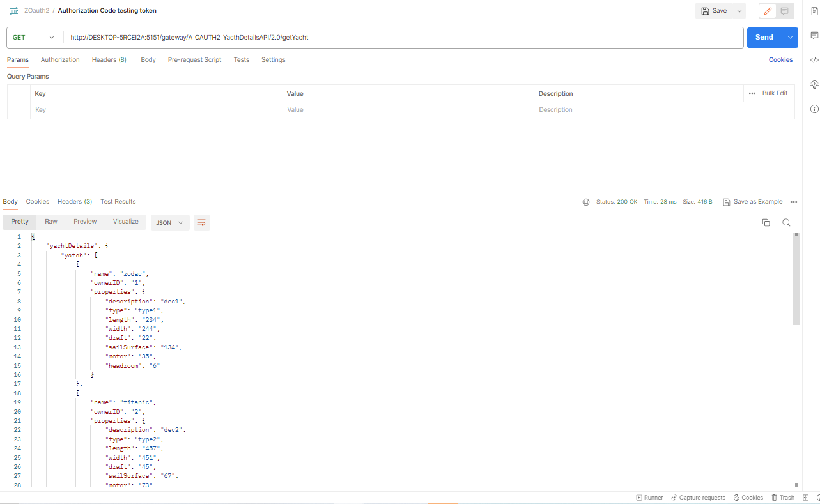Click the Time: 28 ms text
Image resolution: width=820 pixels, height=504 pixels.
pyautogui.click(x=660, y=202)
